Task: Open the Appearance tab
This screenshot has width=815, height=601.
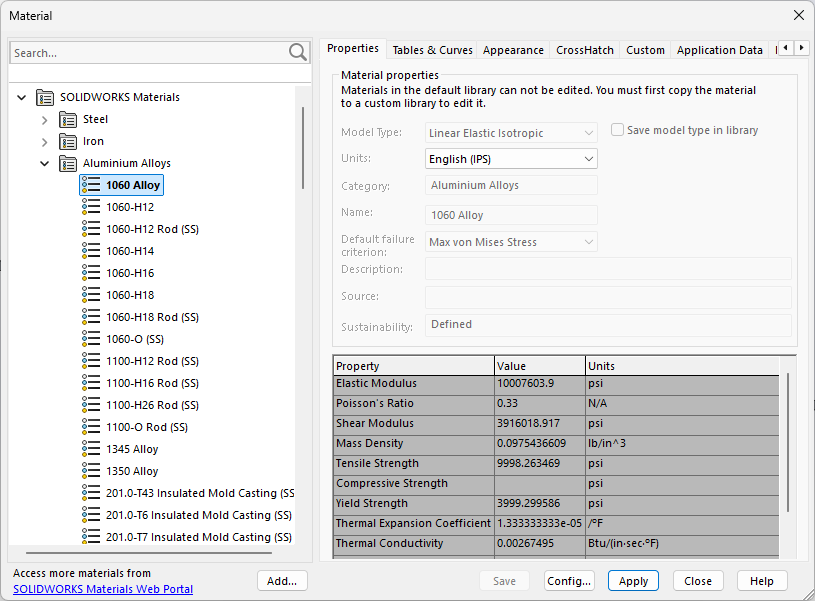Action: 513,50
